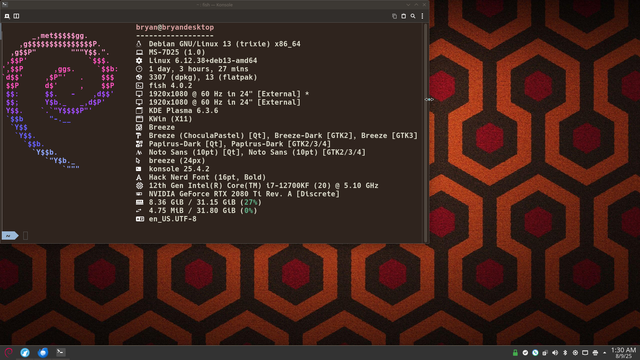Open the clipboard tray icon

point(545,353)
